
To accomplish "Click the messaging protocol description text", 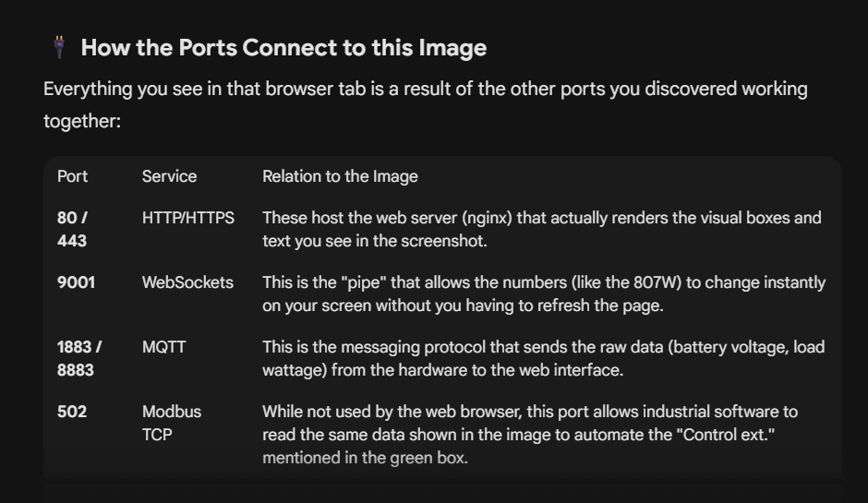I will pyautogui.click(x=543, y=358).
